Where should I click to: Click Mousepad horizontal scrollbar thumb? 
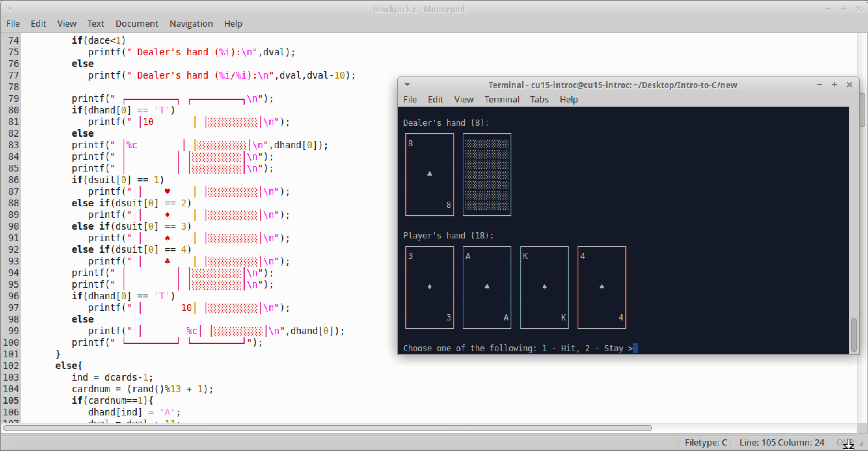pyautogui.click(x=327, y=428)
